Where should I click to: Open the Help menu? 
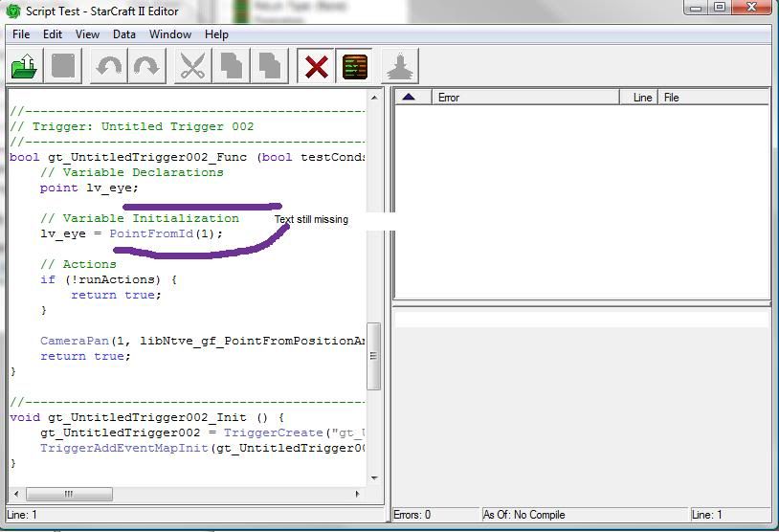point(216,34)
